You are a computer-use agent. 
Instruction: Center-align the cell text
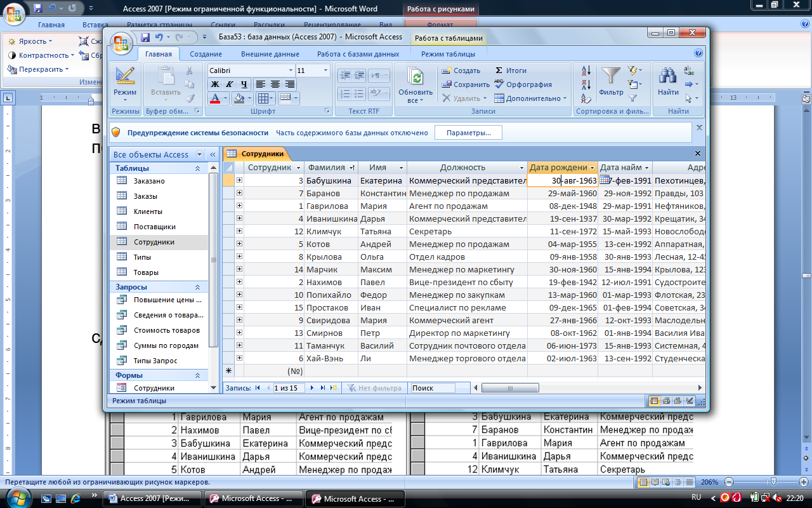pos(275,84)
